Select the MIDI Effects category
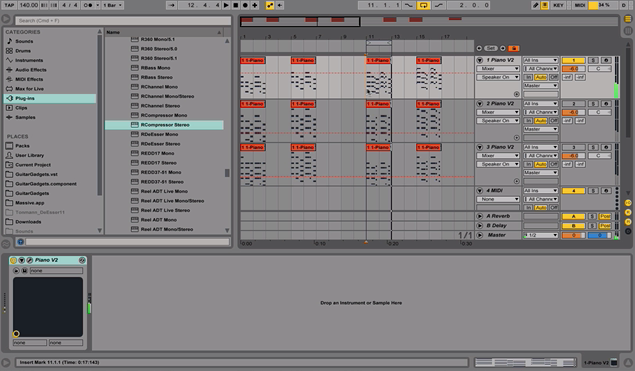This screenshot has width=635, height=371. [x=29, y=79]
